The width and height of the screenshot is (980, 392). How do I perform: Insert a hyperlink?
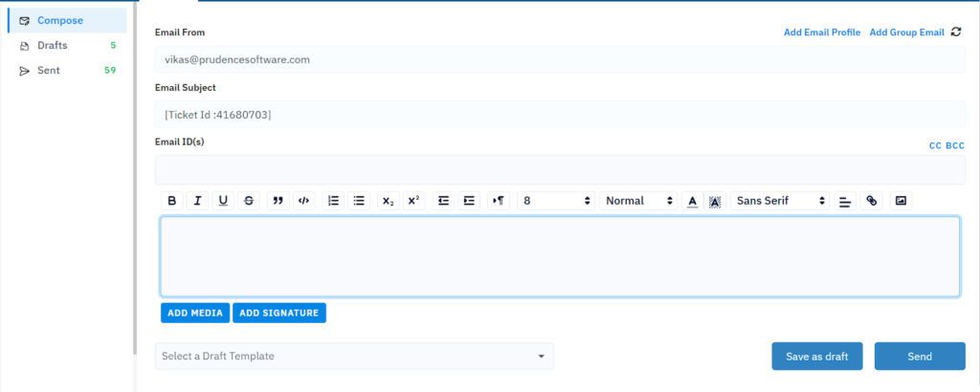coord(871,201)
